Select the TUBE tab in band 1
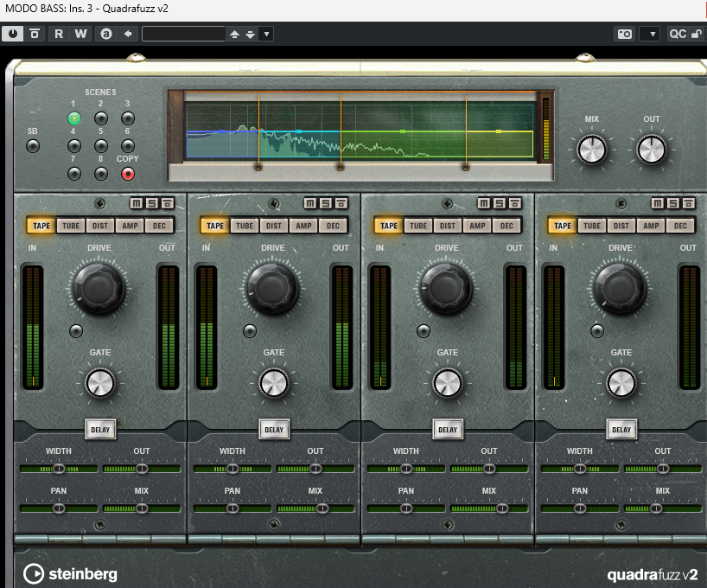707x588 pixels. tap(71, 226)
